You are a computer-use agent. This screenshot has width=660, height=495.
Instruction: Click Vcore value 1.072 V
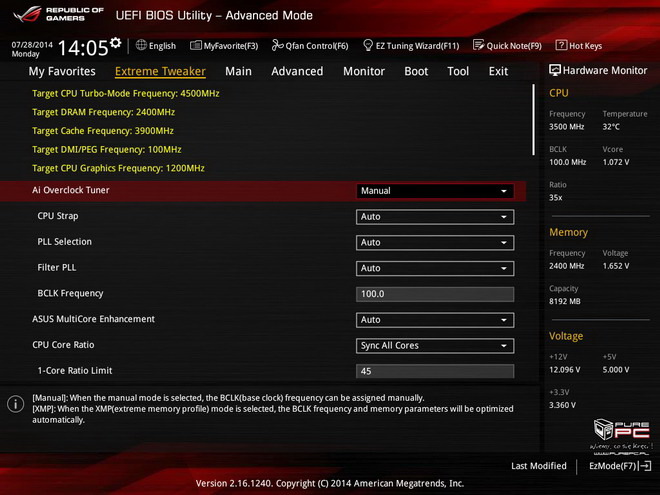pos(616,162)
